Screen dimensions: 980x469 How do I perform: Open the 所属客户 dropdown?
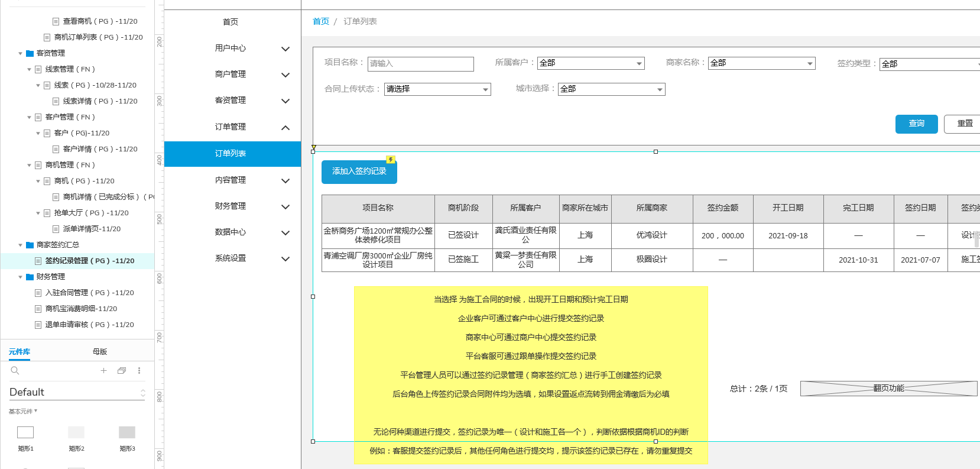click(x=590, y=63)
